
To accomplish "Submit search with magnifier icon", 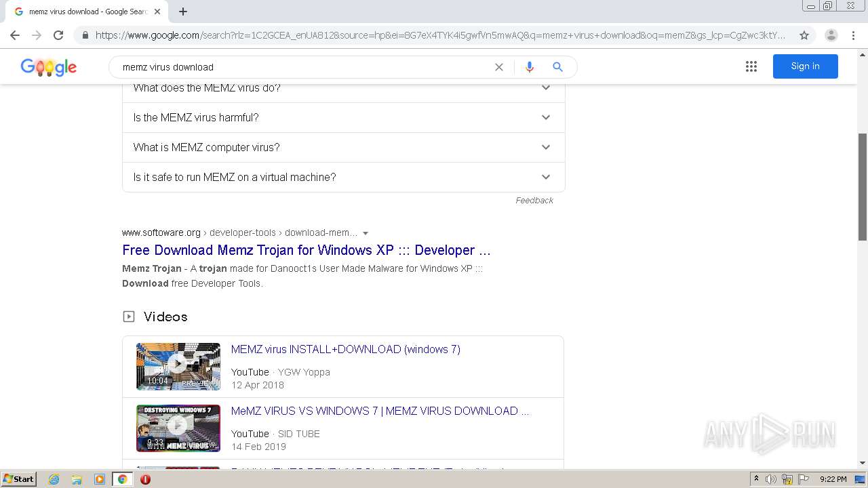I will tap(557, 67).
